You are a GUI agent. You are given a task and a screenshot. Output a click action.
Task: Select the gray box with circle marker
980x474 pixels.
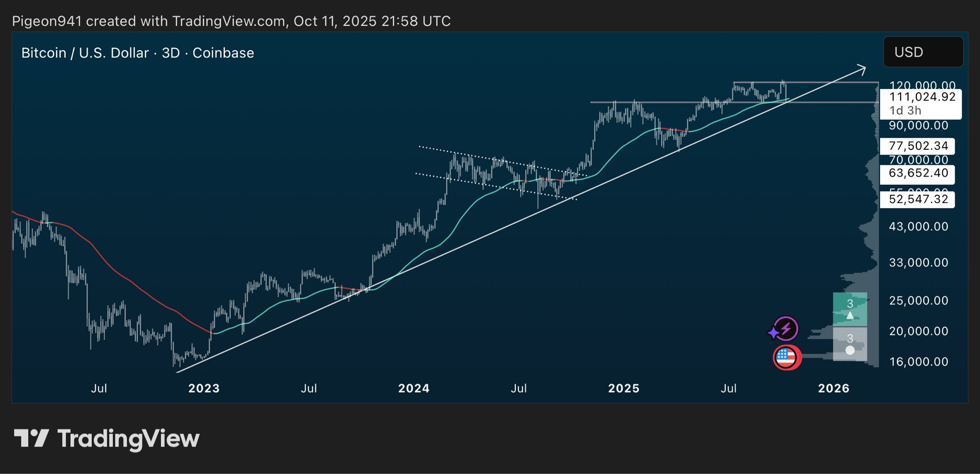tap(850, 344)
